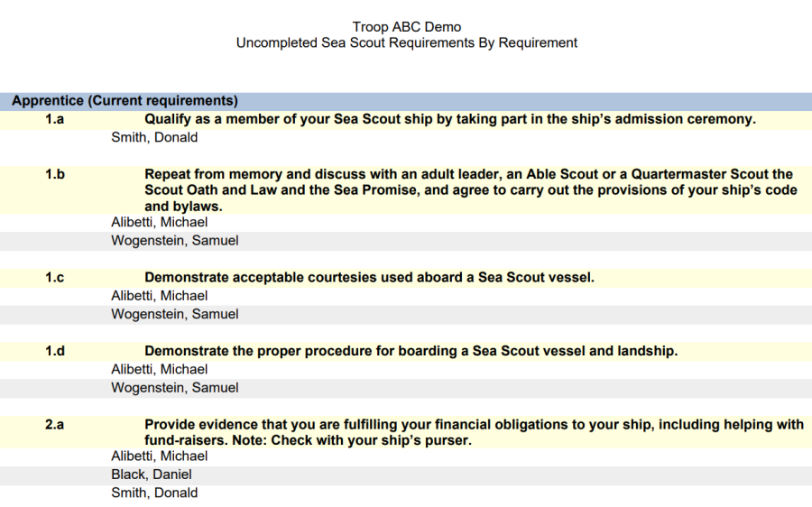Select Alibetti, Michael under requirement 1.d
This screenshot has width=812, height=507.
coord(159,369)
